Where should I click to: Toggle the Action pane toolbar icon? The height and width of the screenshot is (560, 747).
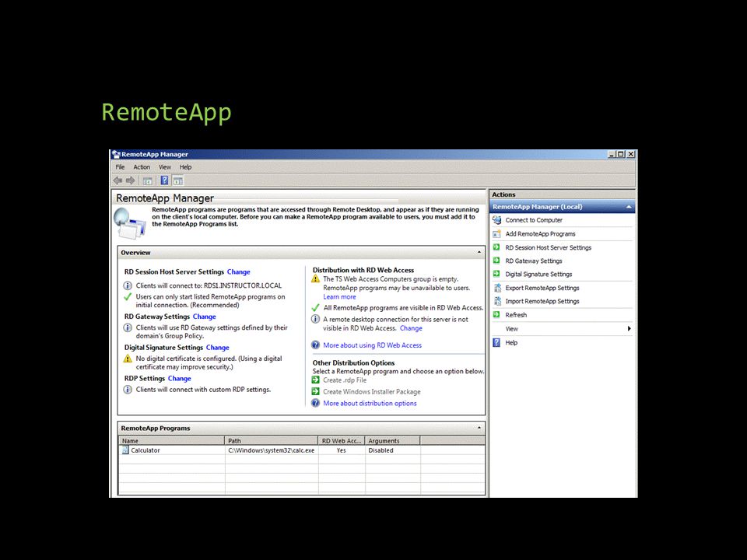[177, 180]
